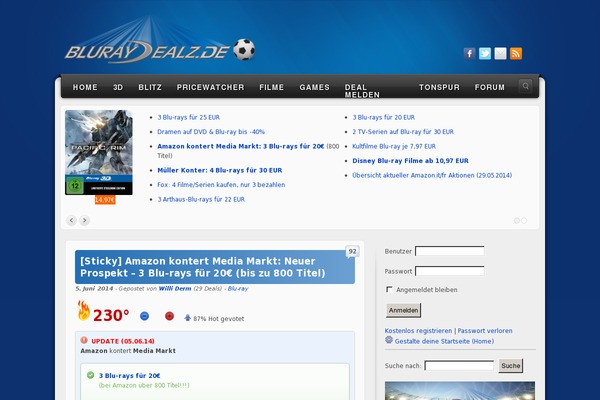Screen dimensions: 600x400
Task: Show previous slide with left arrow
Action: 71,220
